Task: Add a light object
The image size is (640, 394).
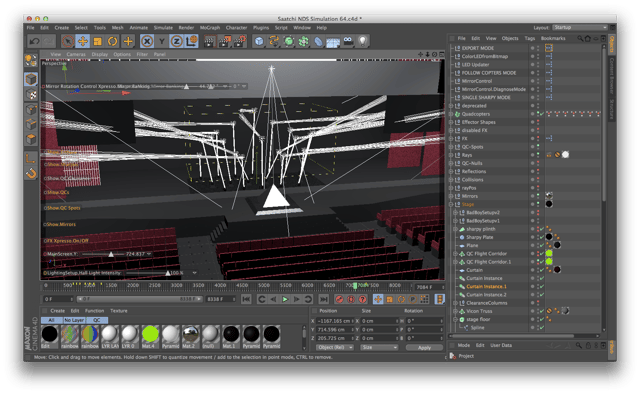Action: [x=363, y=41]
